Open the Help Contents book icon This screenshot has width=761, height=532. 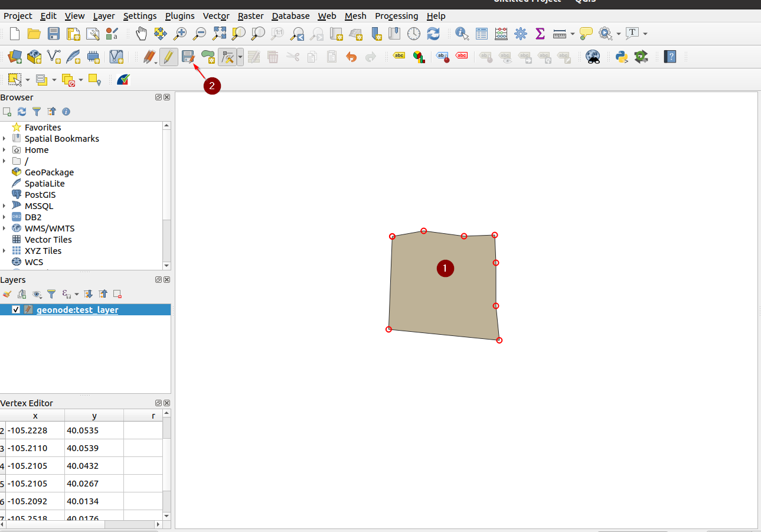pyautogui.click(x=670, y=57)
